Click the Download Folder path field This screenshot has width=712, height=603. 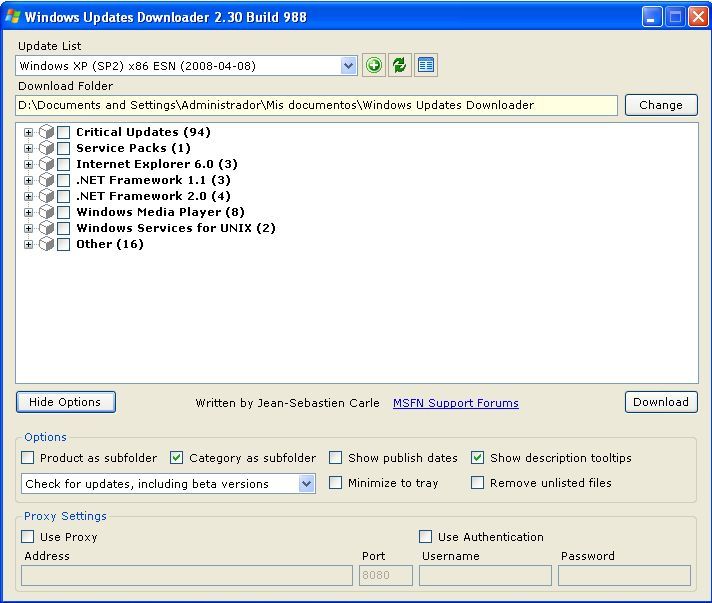click(316, 105)
